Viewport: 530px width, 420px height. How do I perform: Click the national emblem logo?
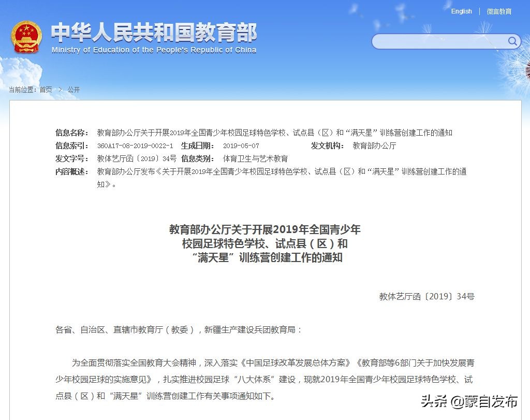[x=26, y=37]
